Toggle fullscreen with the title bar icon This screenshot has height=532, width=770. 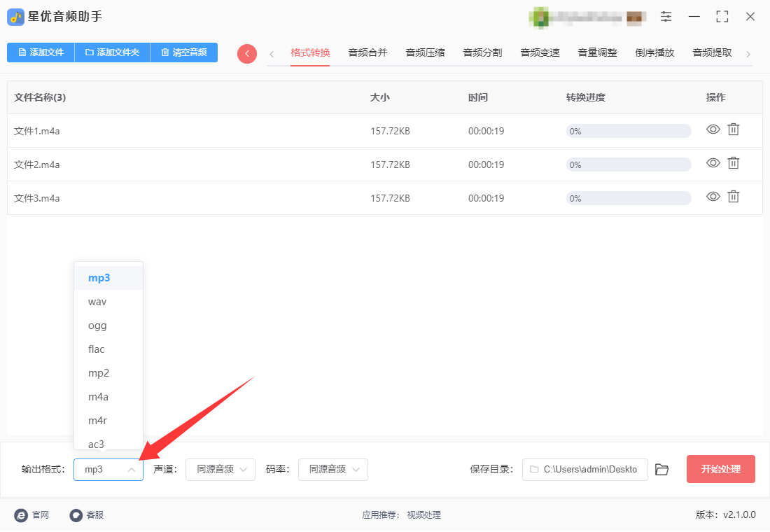click(722, 17)
